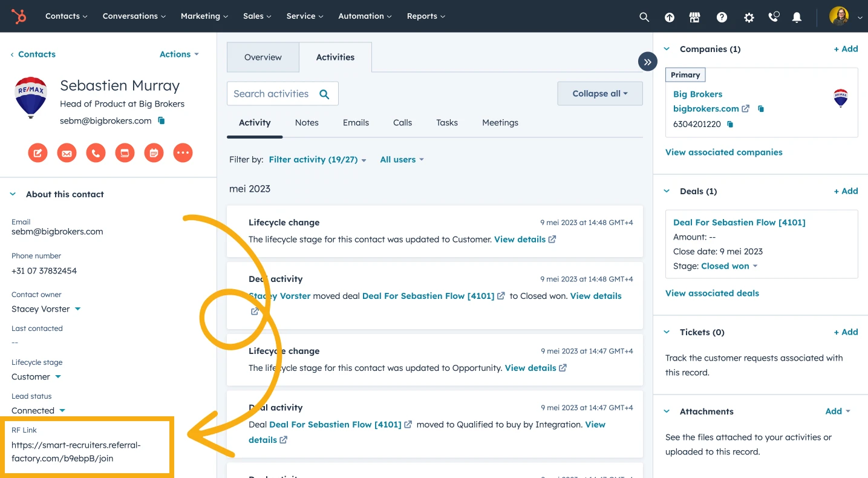Collapse the right sidebar with double-chevron button

[x=648, y=62]
